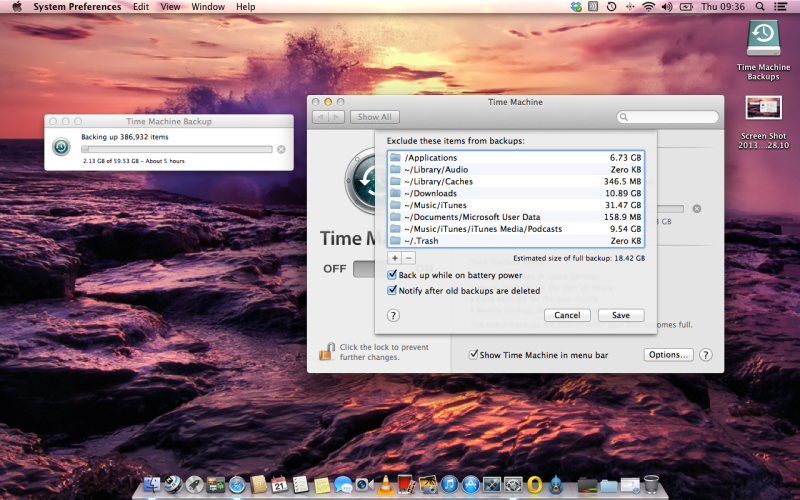Image resolution: width=800 pixels, height=500 pixels.
Task: Open Reminders from the Dock
Action: 300,485
